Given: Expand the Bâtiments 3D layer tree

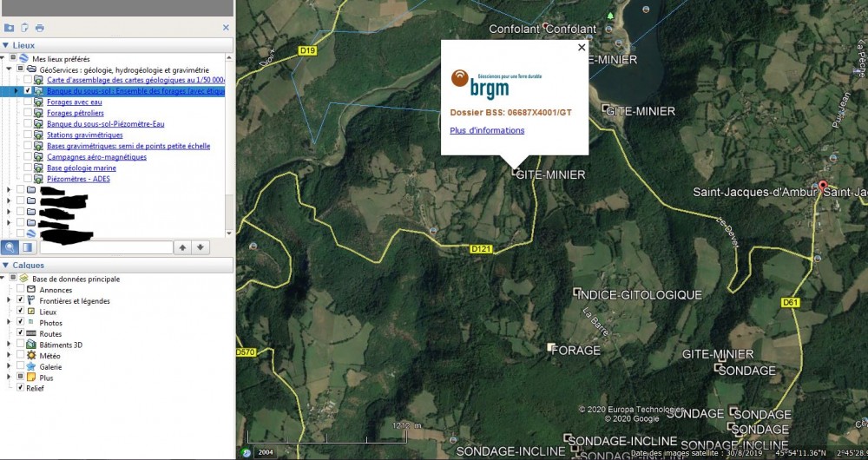Looking at the screenshot, I should click(x=9, y=345).
